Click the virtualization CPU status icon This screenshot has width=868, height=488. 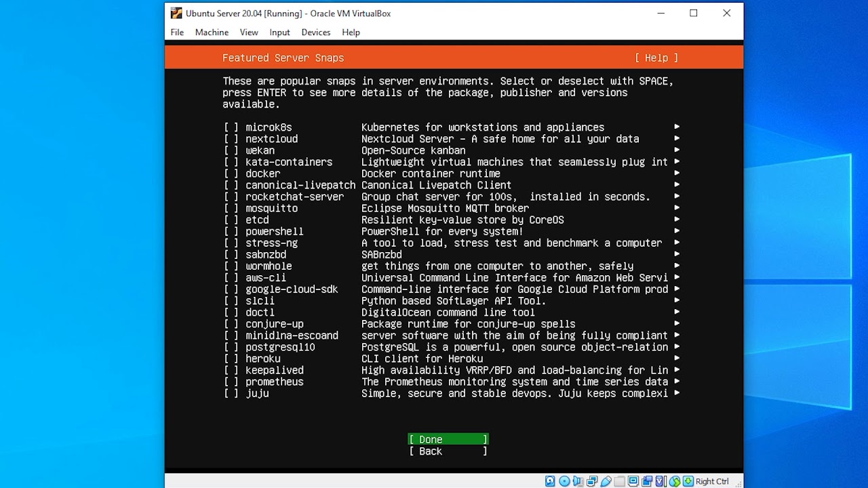(x=660, y=481)
